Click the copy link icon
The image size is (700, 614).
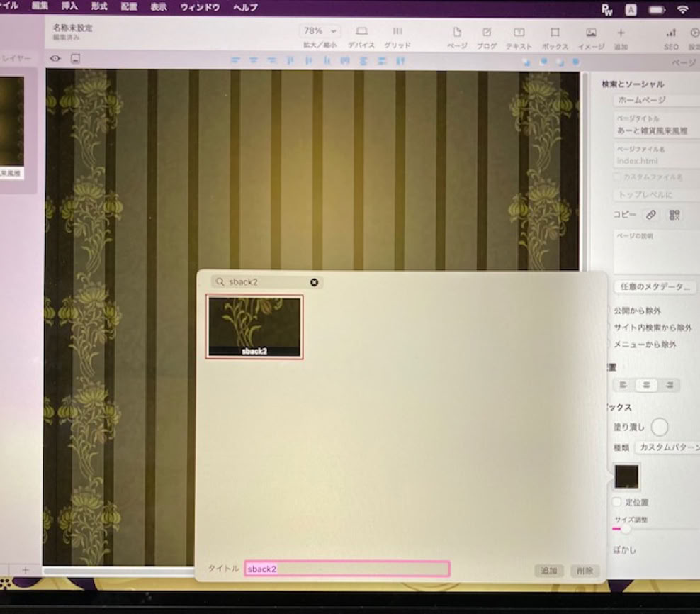650,215
